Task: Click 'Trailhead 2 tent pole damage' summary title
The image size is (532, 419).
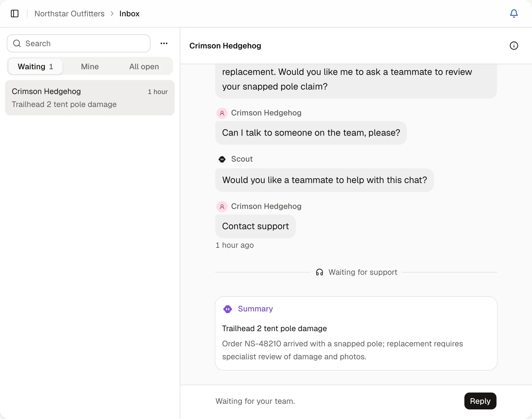Action: click(274, 329)
